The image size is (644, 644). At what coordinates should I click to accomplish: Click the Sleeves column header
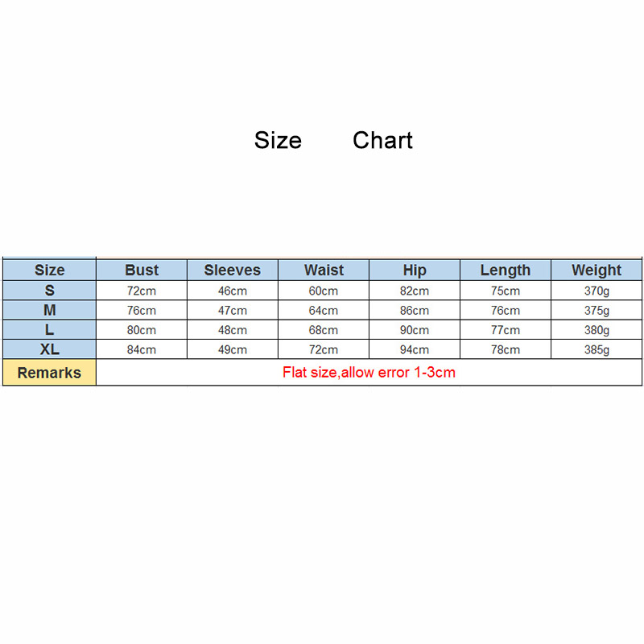233,270
